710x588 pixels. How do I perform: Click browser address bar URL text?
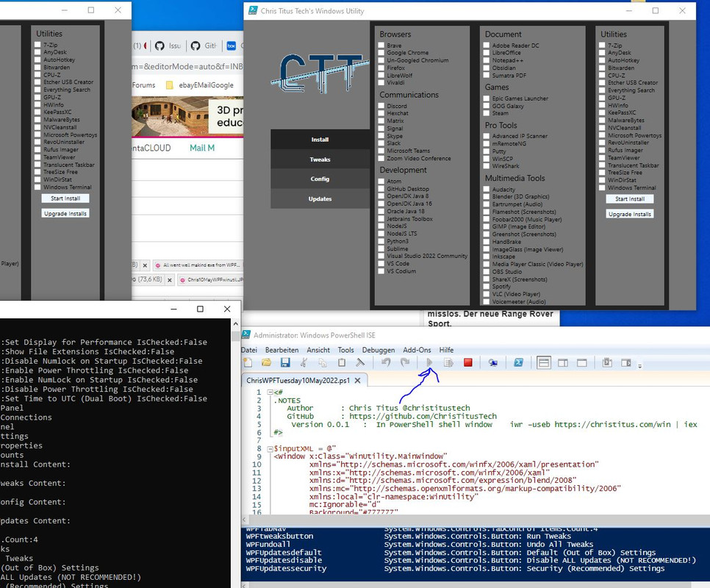[187, 67]
